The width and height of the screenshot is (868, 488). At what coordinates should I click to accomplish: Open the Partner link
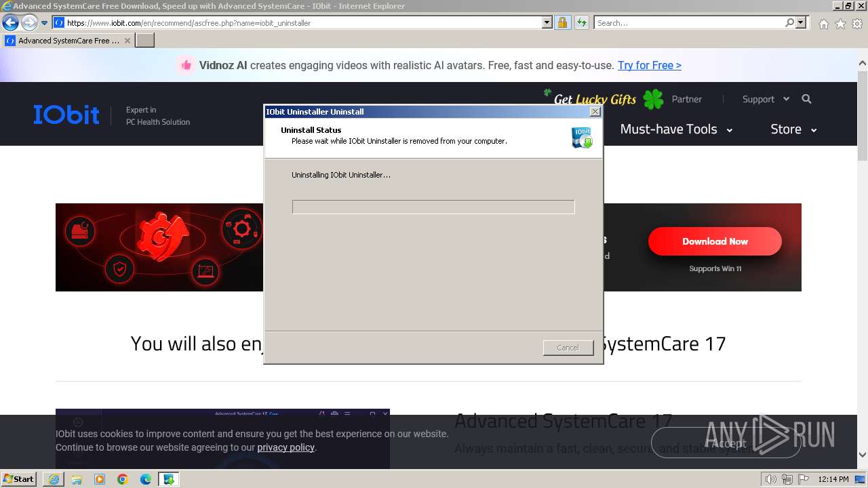[x=687, y=99]
